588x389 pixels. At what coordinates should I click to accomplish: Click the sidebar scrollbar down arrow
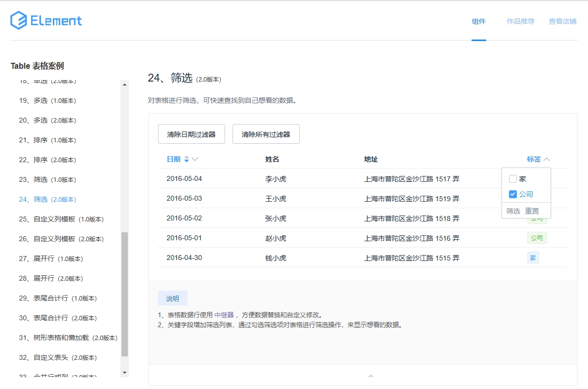[124, 373]
